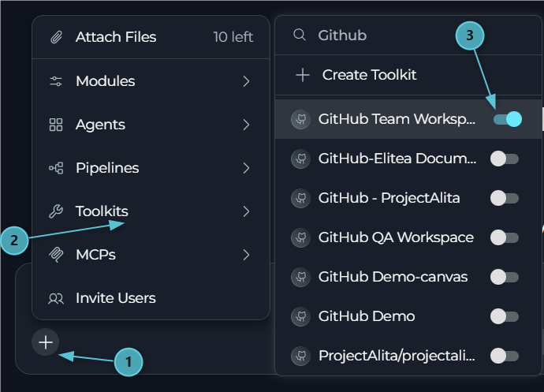Click the GitHub Demo-canvas cat icon
This screenshot has width=544, height=392.
tap(300, 277)
